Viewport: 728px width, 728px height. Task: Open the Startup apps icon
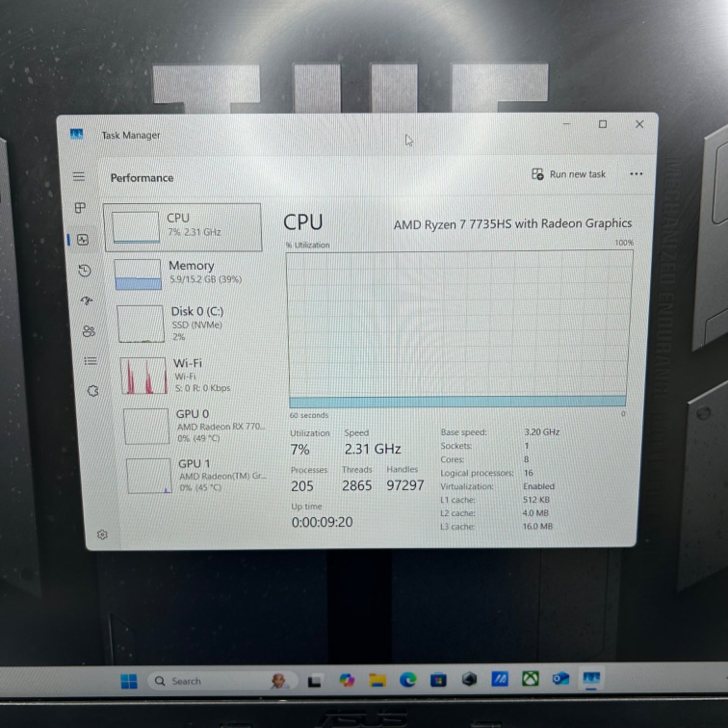pos(87,301)
